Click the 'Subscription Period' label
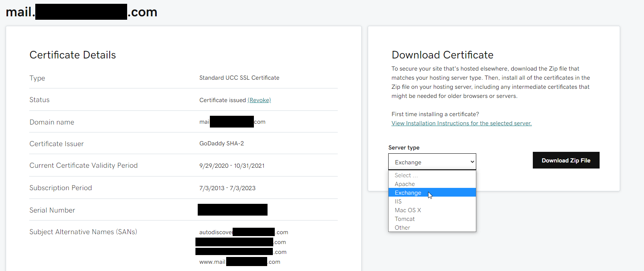This screenshot has width=644, height=271. click(x=61, y=188)
